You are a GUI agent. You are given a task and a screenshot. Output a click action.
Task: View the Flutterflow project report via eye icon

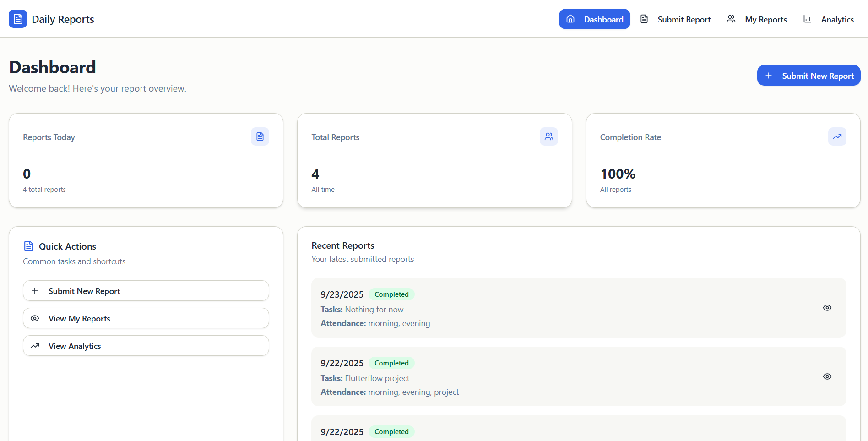827,376
